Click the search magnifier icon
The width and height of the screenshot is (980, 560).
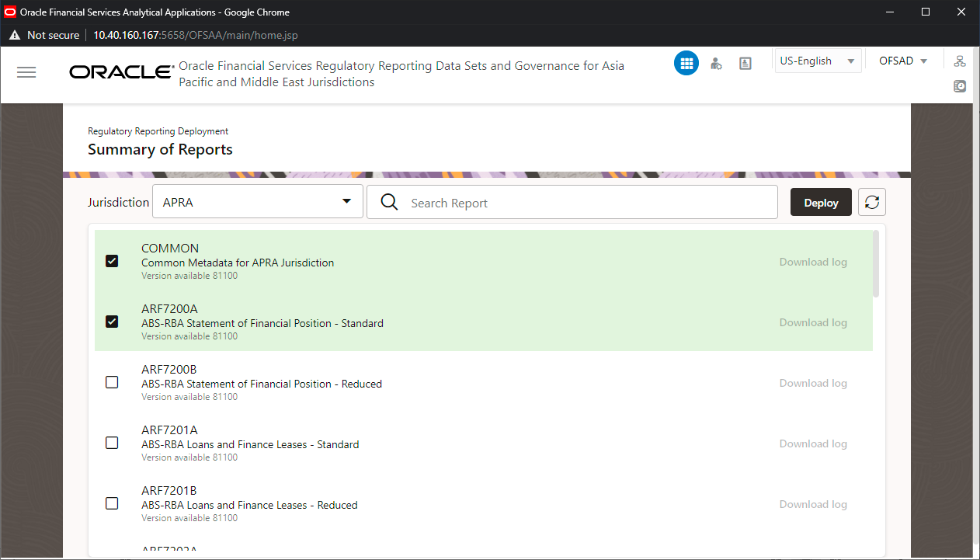[390, 203]
